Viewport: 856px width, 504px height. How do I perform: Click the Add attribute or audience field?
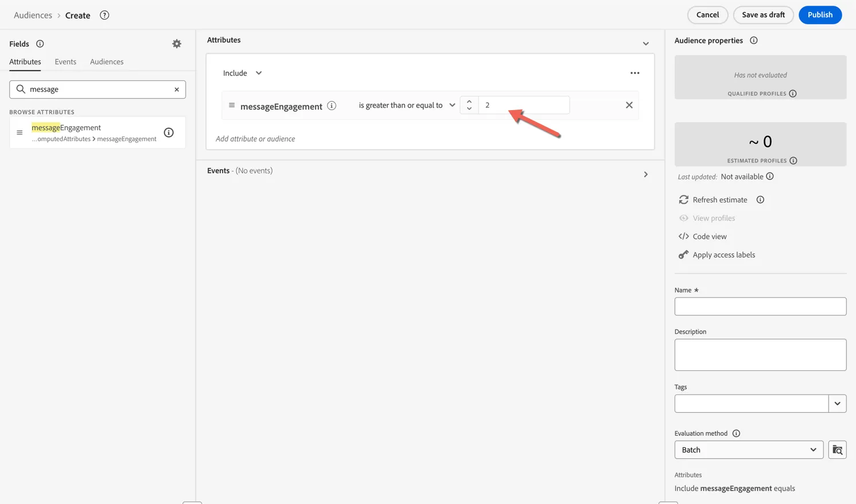(255, 139)
